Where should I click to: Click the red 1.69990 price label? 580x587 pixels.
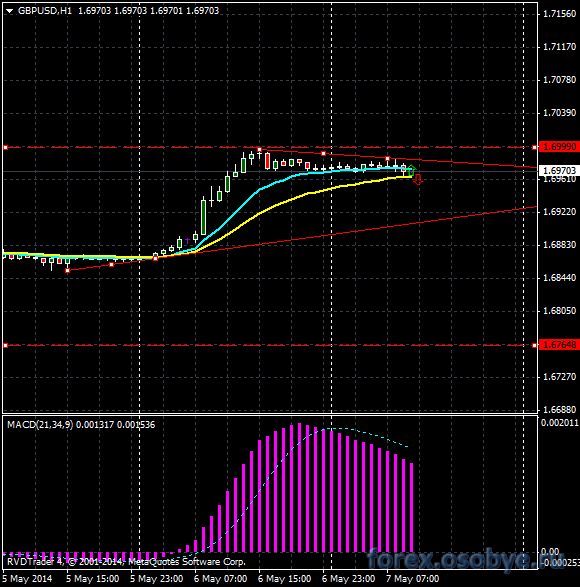pyautogui.click(x=559, y=147)
